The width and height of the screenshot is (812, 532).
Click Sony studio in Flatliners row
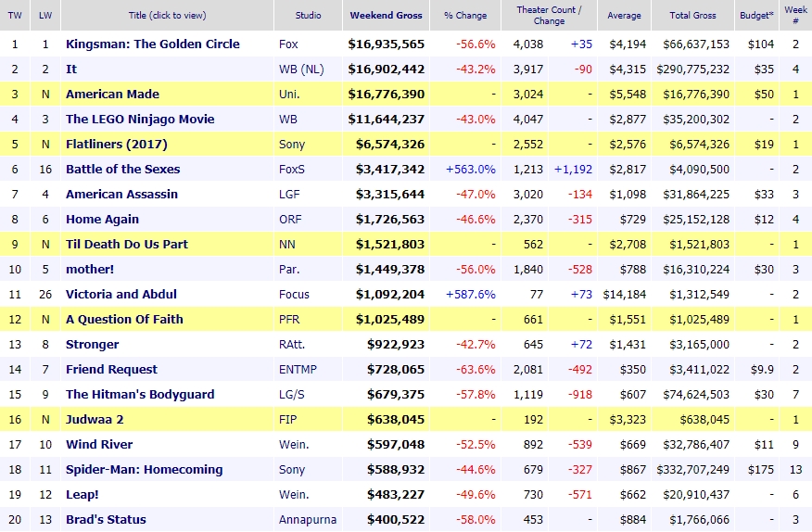[x=292, y=144]
